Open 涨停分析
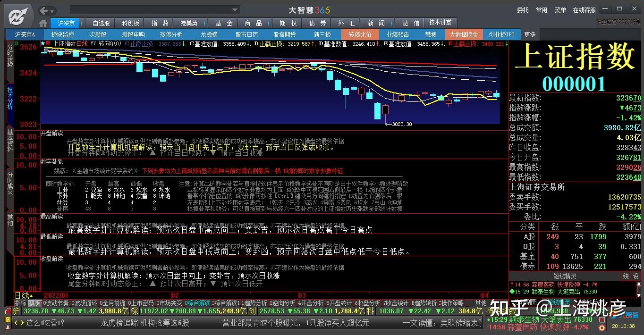 pyautogui.click(x=171, y=34)
